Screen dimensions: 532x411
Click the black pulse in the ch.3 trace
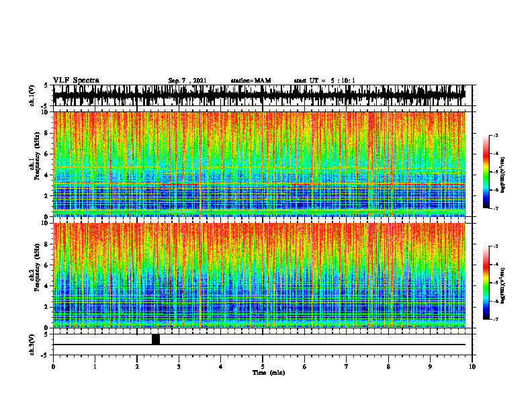click(x=156, y=339)
